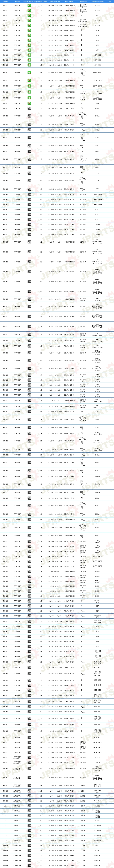Click diesel icon in Nissan Cabstar TD27T row
The height and width of the screenshot is (868, 114).
29,850
